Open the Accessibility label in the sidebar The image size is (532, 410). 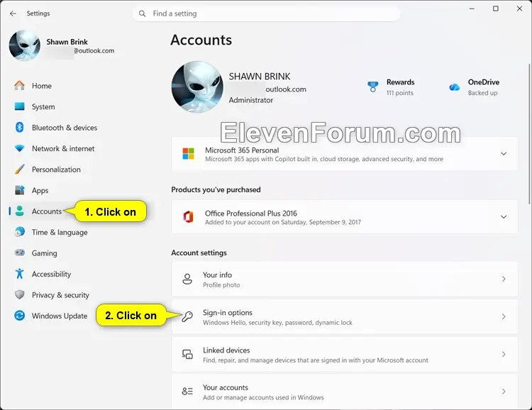tap(51, 274)
